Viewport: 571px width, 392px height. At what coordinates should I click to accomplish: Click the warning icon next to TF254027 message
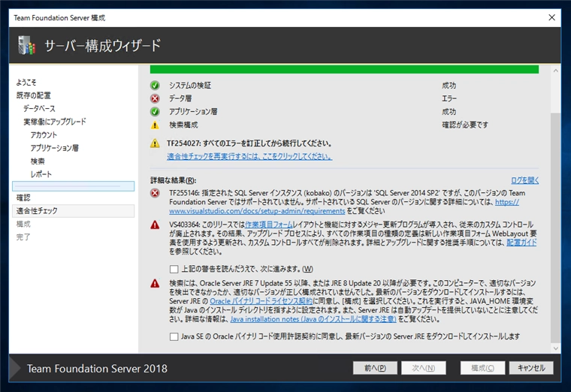pos(155,143)
